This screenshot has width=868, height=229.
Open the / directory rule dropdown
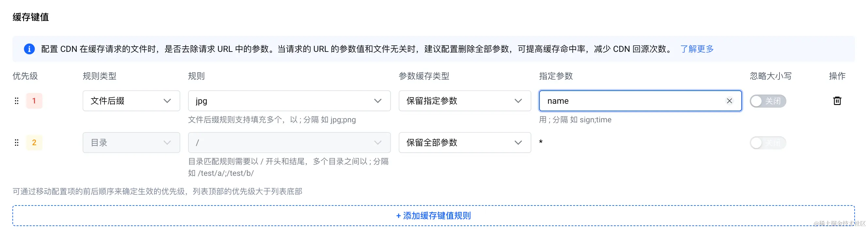tap(289, 143)
